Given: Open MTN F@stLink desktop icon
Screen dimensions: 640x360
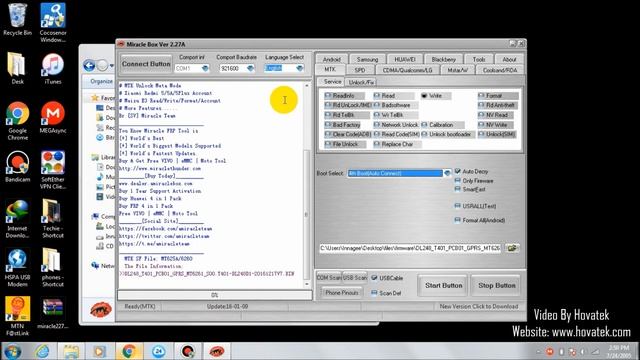Looking at the screenshot, I should click(x=18, y=316).
